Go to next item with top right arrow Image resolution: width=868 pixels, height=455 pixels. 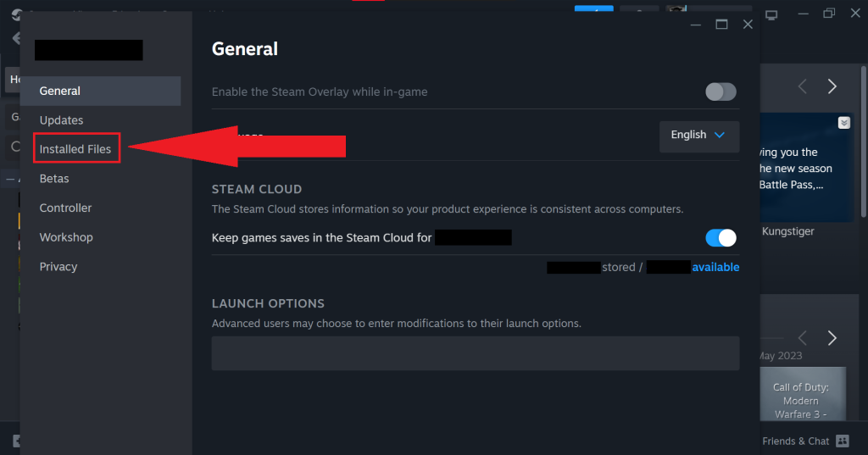pos(832,86)
